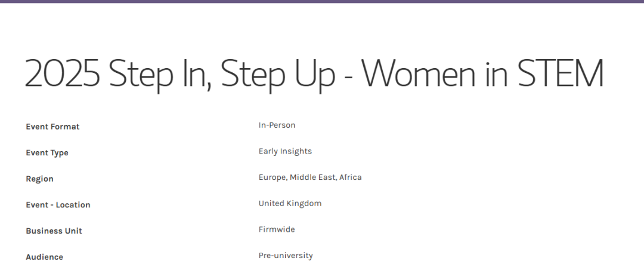Click the Pre-university value

click(286, 256)
